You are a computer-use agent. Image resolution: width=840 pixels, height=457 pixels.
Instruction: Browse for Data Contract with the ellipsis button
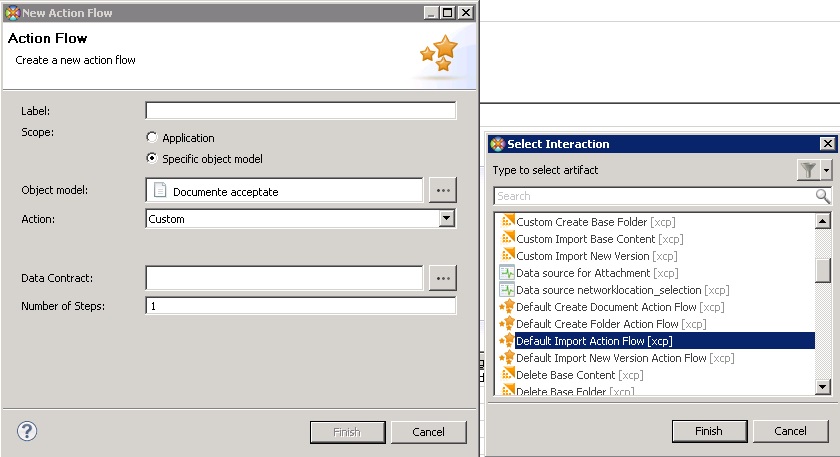tap(442, 278)
